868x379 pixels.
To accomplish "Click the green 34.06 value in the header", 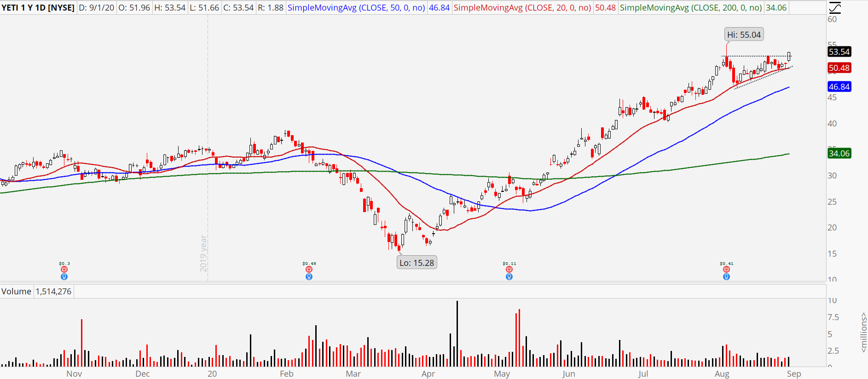I will (776, 8).
